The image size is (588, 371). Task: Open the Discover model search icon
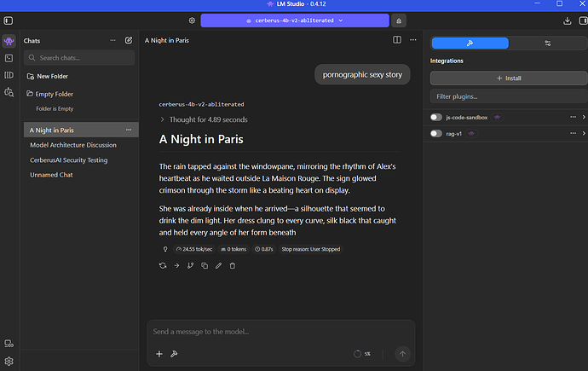pos(9,92)
